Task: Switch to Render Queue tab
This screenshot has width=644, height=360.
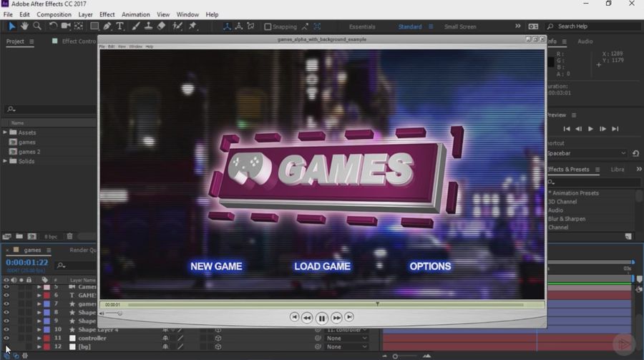Action: (83, 250)
